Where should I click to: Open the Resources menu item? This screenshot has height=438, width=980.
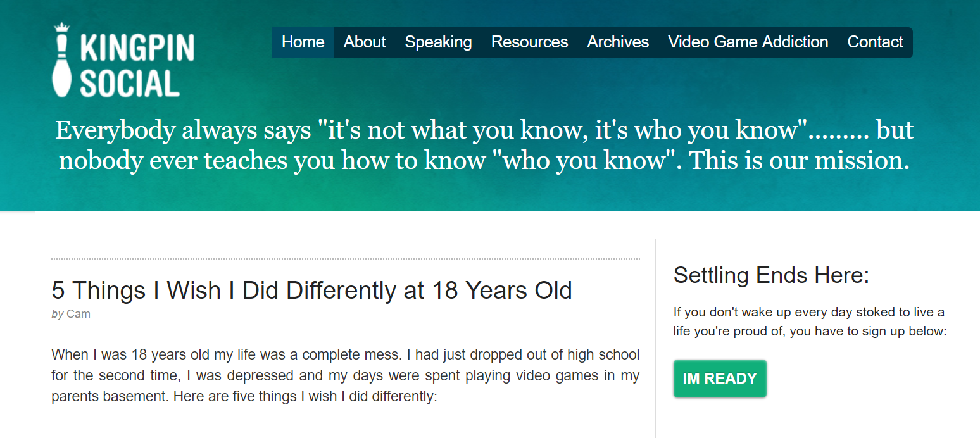click(x=529, y=42)
